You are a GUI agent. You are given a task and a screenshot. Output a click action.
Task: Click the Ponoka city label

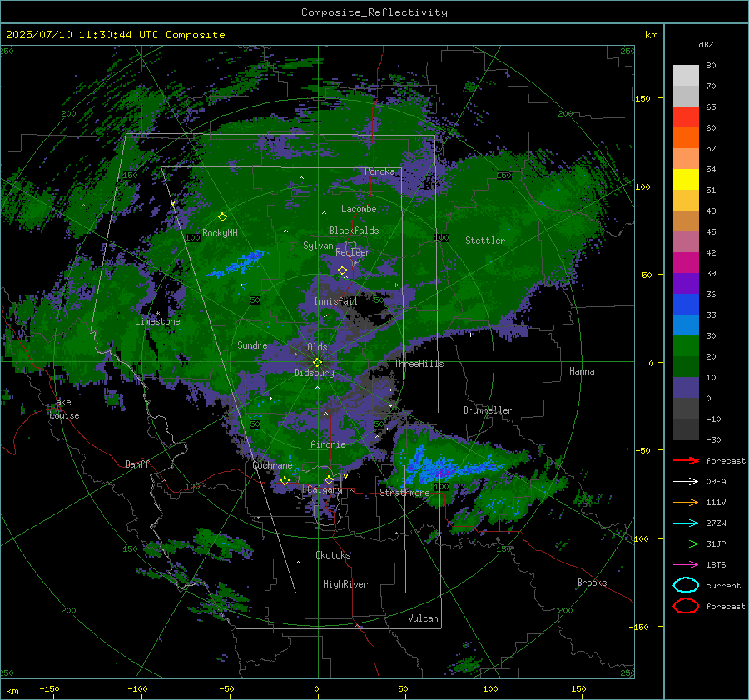point(379,171)
